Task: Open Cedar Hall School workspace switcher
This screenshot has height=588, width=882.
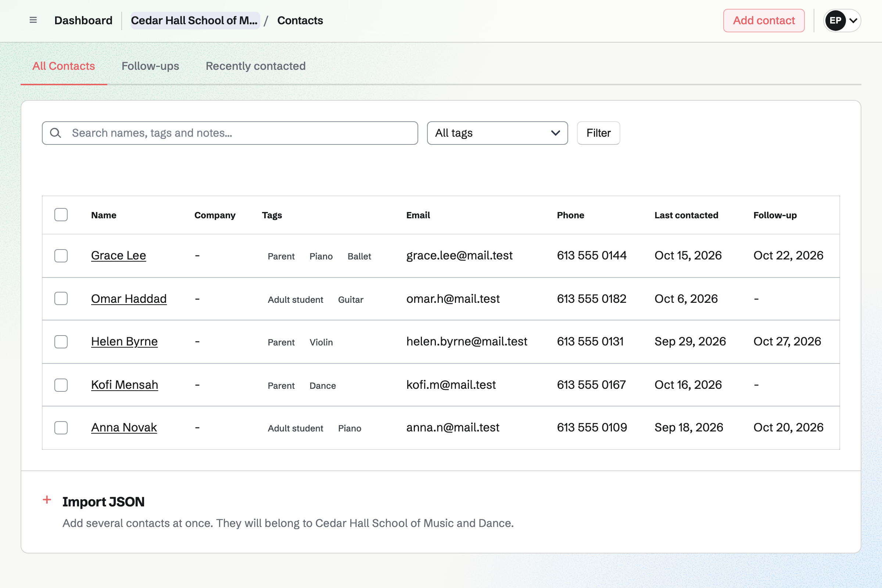Action: (x=195, y=20)
